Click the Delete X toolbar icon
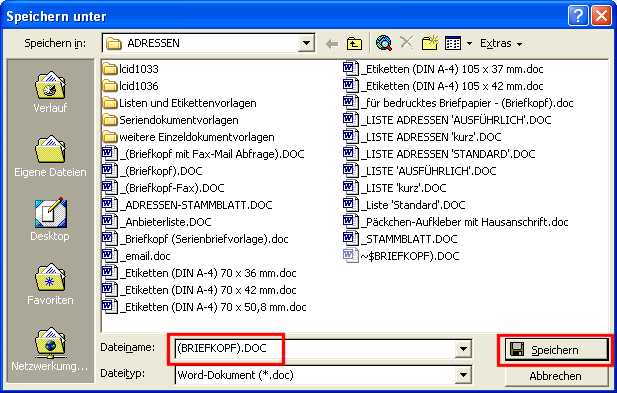Image resolution: width=617 pixels, height=393 pixels. (x=406, y=42)
